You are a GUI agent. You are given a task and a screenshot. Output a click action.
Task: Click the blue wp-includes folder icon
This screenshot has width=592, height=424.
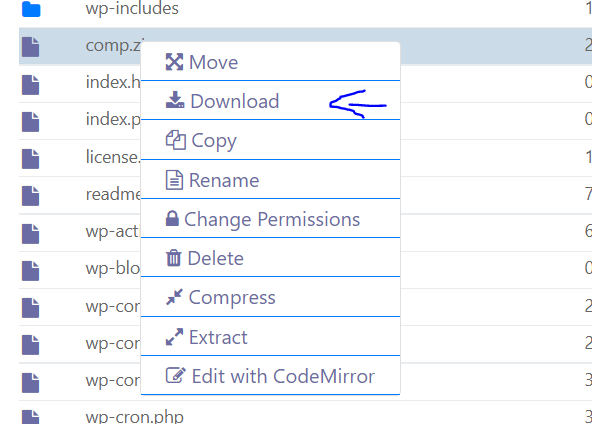(x=31, y=9)
